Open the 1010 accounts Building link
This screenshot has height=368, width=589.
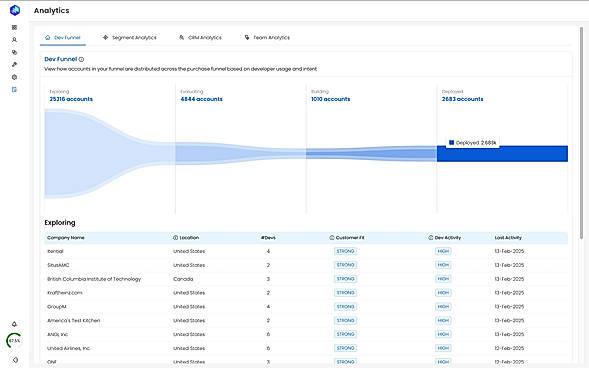[x=331, y=99]
